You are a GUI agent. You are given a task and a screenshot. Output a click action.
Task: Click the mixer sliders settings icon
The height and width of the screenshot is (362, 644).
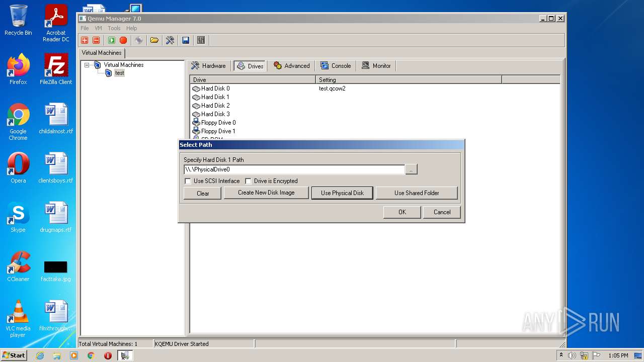point(201,40)
